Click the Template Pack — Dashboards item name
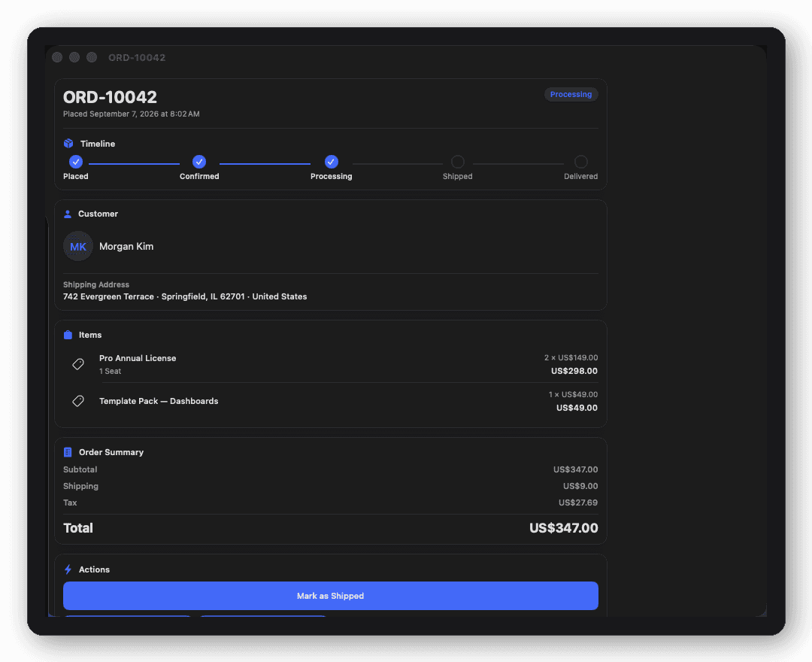The width and height of the screenshot is (812, 662). [x=159, y=401]
